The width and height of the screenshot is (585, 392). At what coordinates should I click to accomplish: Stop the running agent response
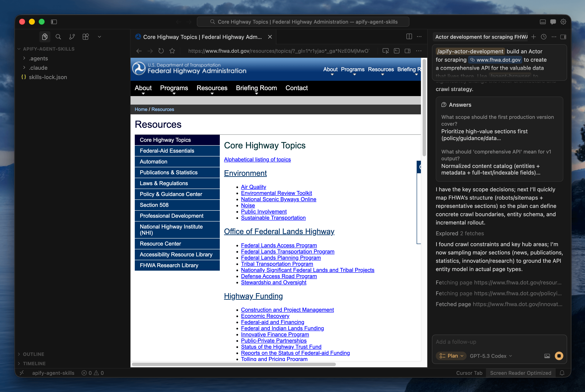coord(559,356)
